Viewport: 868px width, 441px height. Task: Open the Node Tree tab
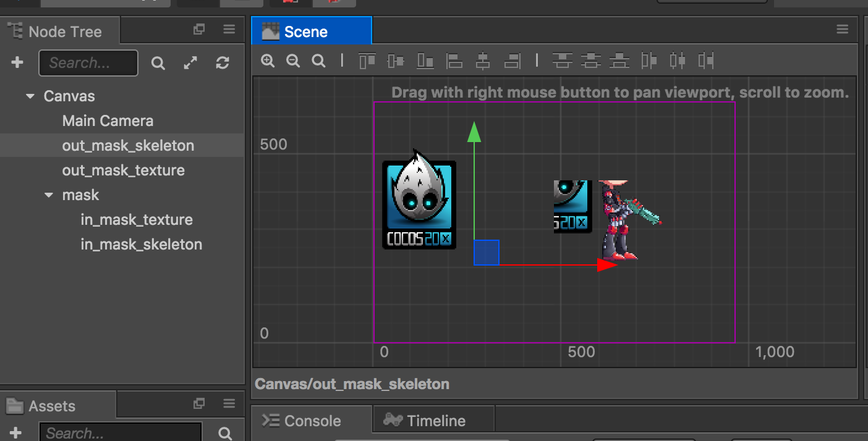59,31
